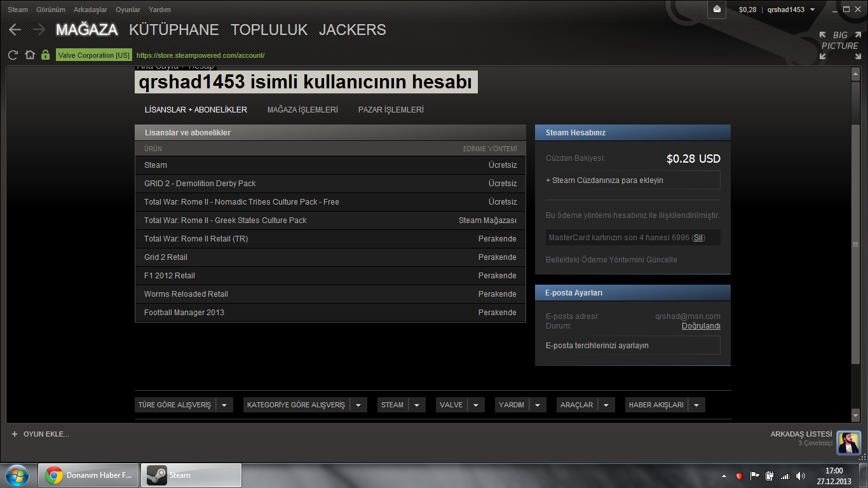This screenshot has width=868, height=488.
Task: Click the page scrollbar up arrow
Action: (x=855, y=74)
